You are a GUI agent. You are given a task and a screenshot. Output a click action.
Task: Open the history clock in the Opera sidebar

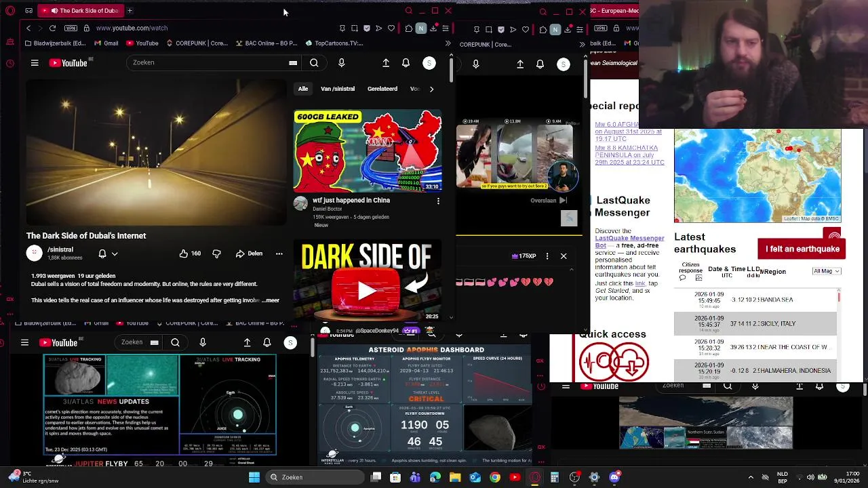(9, 64)
